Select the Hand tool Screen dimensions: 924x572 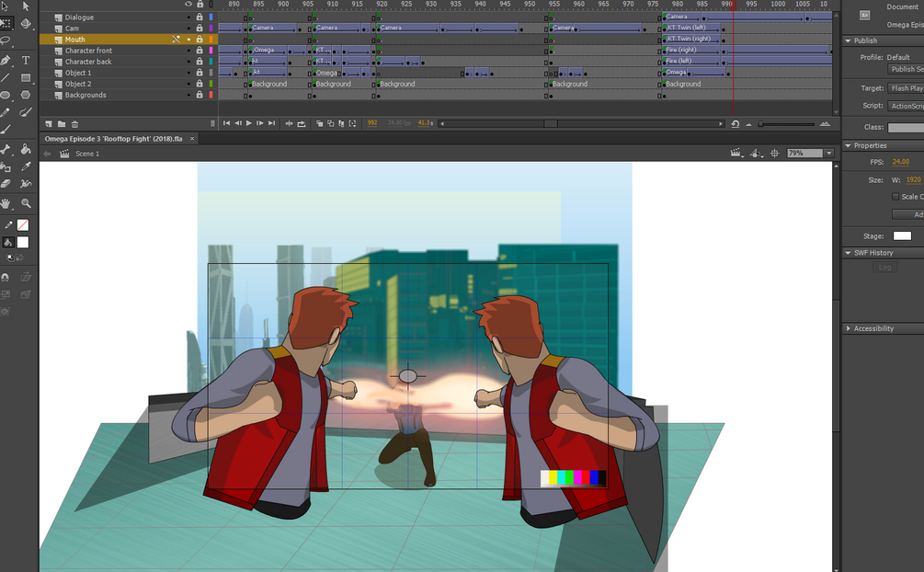tap(6, 203)
